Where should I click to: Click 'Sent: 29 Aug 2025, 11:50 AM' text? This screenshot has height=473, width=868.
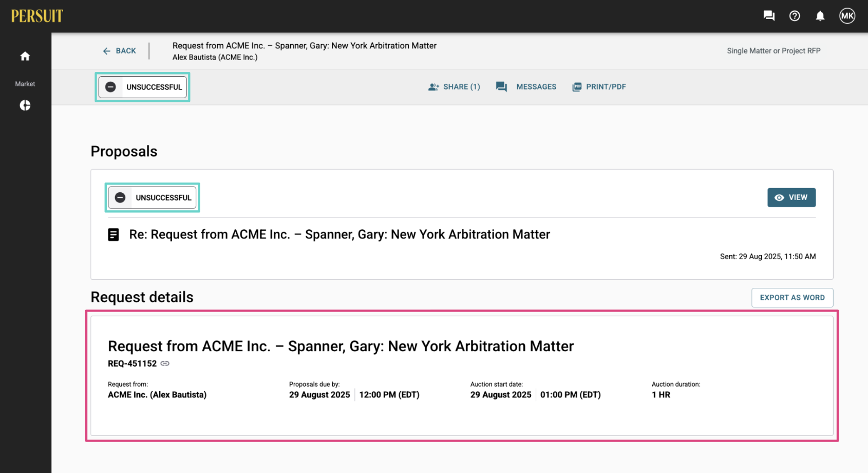tap(767, 257)
